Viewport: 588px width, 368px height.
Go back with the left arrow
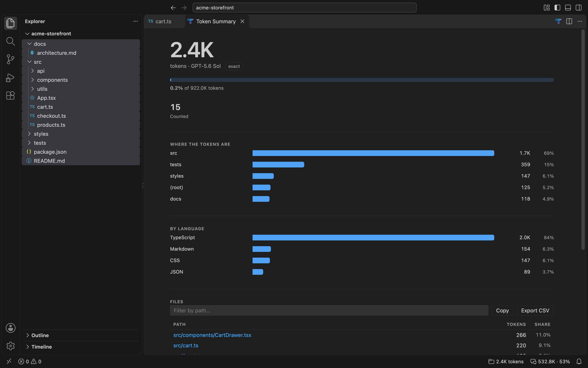click(173, 8)
